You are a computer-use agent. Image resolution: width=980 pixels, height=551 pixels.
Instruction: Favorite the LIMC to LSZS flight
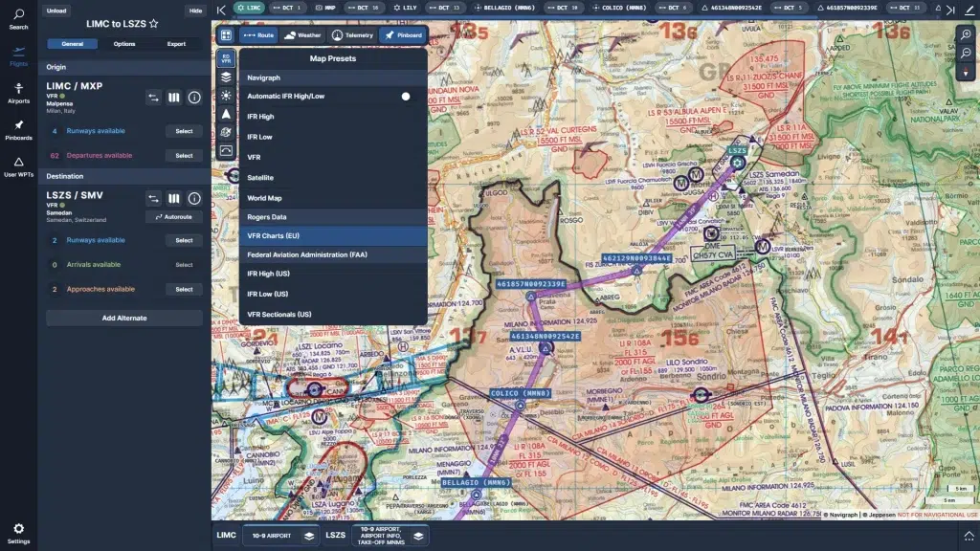pos(154,23)
